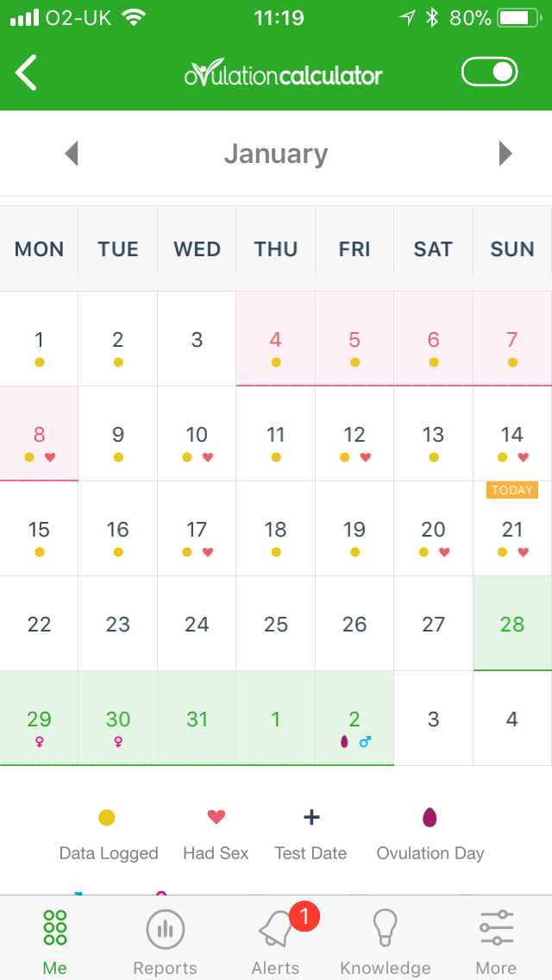Open the More settings sliders icon

(x=496, y=943)
